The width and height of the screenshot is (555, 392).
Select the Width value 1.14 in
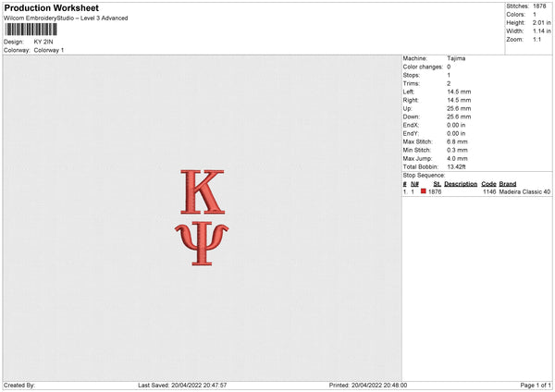pyautogui.click(x=541, y=31)
